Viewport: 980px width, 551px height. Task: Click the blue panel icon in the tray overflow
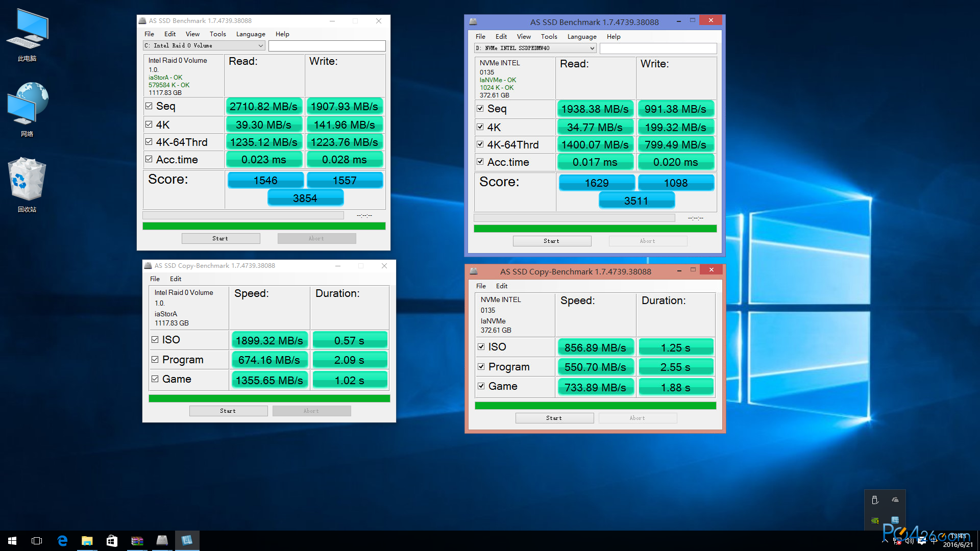pyautogui.click(x=895, y=520)
